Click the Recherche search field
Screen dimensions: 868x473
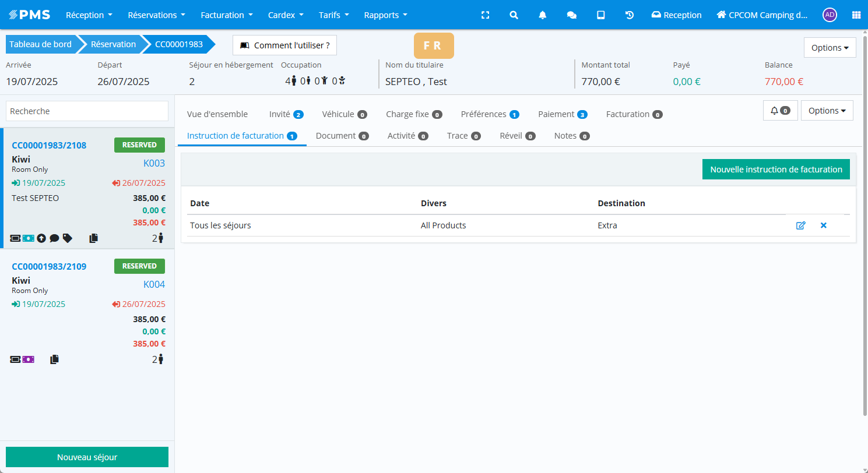[x=87, y=111]
